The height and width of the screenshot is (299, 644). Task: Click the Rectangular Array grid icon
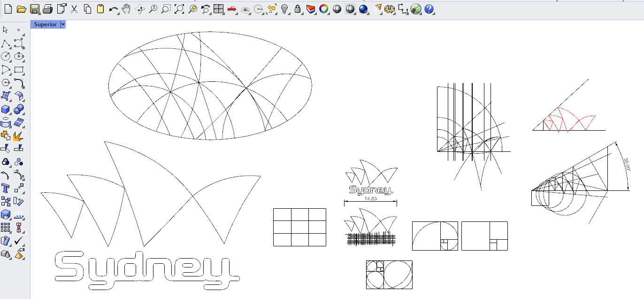pos(6,228)
